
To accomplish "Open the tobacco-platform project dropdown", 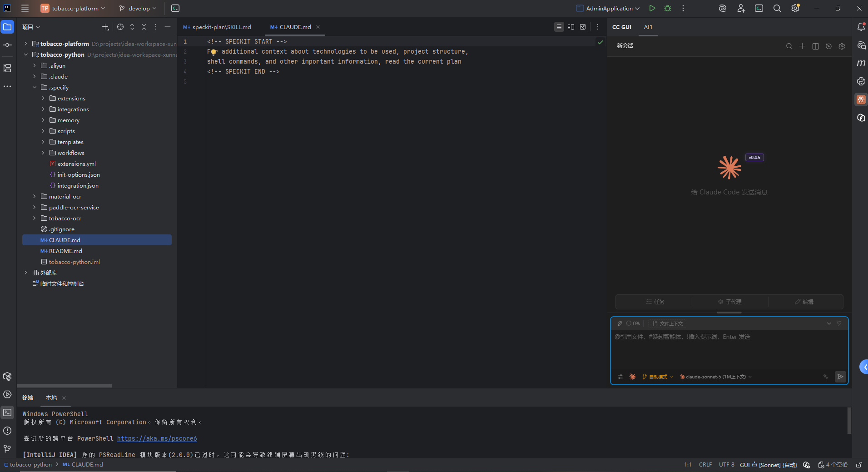I will [73, 8].
